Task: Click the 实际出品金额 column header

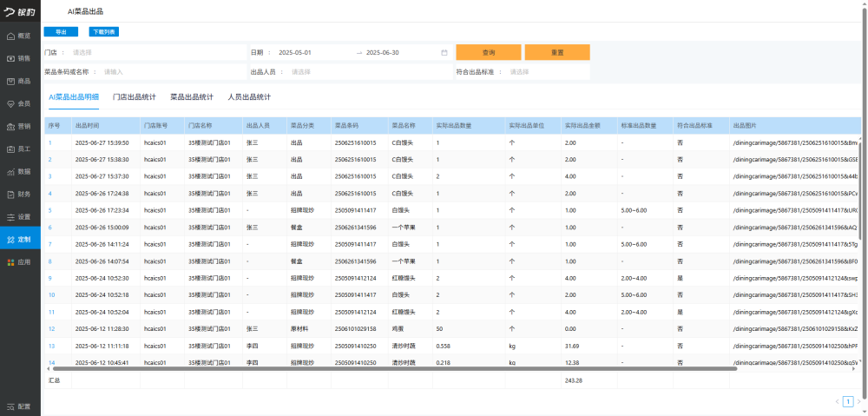Action: click(589, 126)
